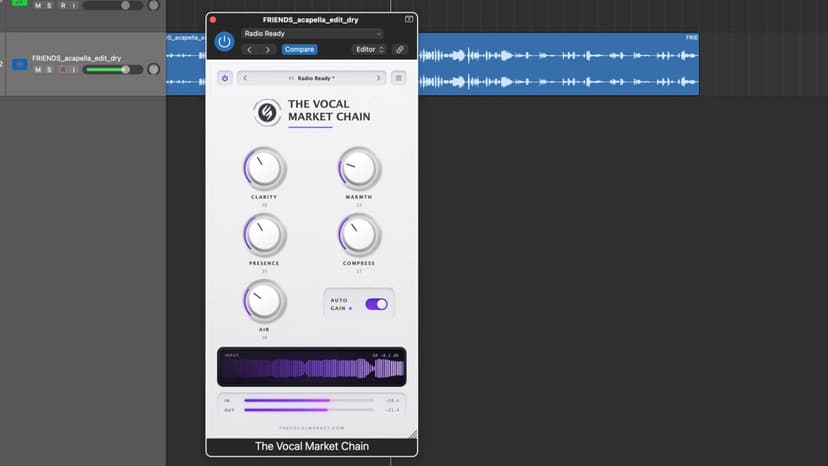Open the thevocalmarket.com link
This screenshot has width=828, height=466.
coord(312,428)
